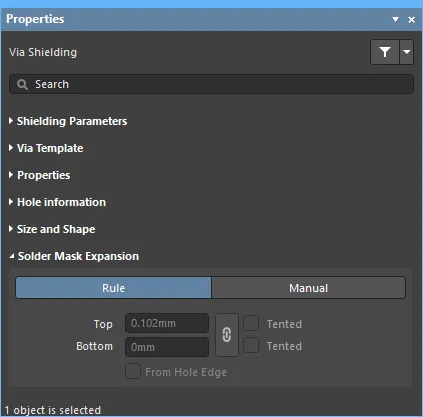Open the filter dropdown arrow
The image size is (423, 417).
[x=407, y=52]
